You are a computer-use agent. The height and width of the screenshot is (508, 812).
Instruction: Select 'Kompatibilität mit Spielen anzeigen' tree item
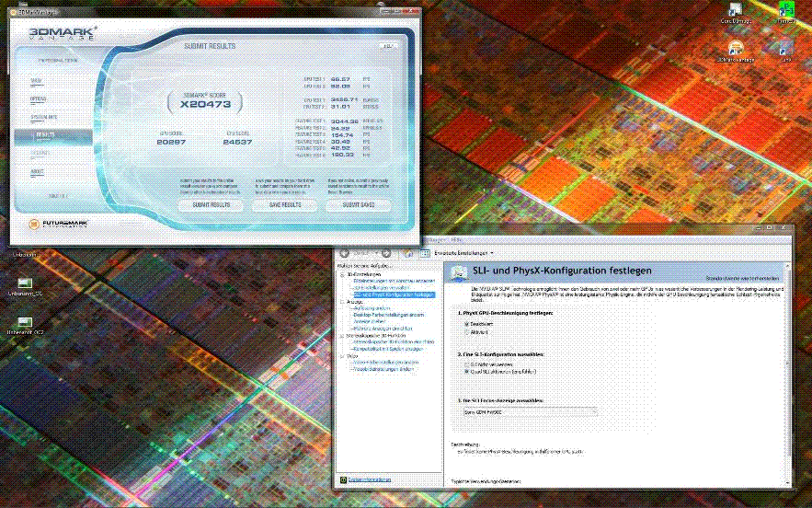(x=388, y=350)
